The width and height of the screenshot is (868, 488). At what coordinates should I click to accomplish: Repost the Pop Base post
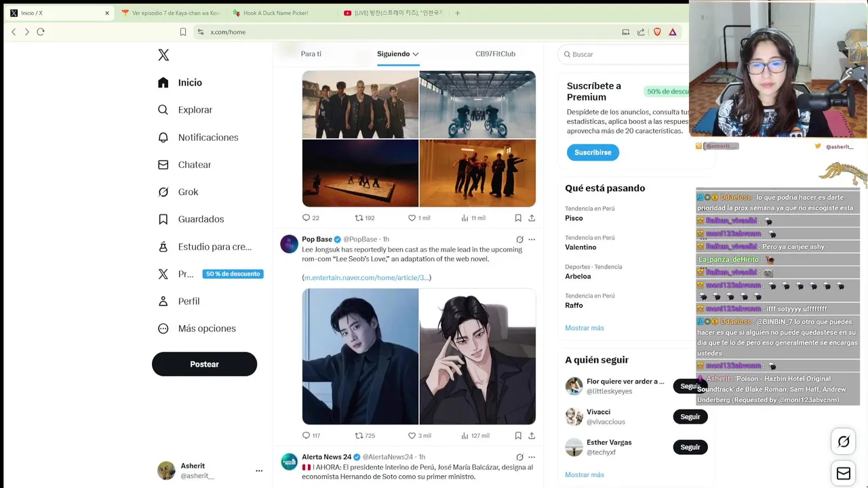[359, 435]
